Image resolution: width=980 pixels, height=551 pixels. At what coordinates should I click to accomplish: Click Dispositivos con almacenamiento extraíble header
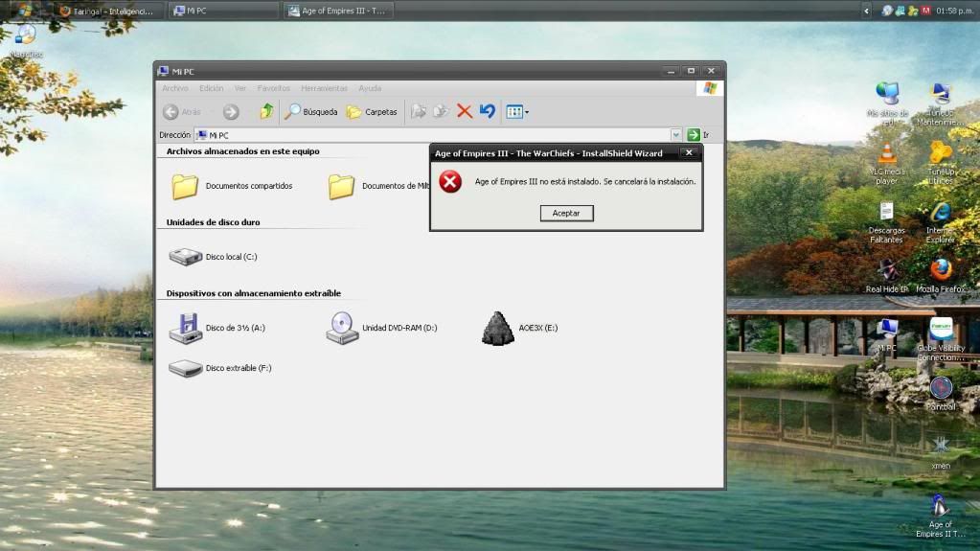coord(254,293)
